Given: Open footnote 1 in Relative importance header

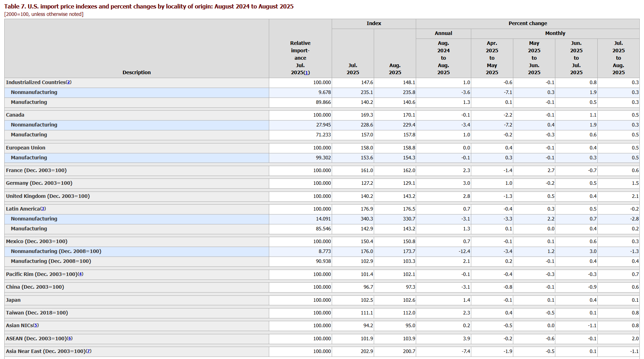Looking at the screenshot, I should pos(307,72).
